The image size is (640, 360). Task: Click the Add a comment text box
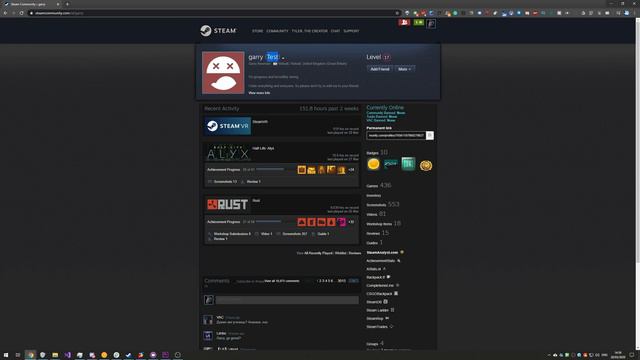(x=287, y=300)
